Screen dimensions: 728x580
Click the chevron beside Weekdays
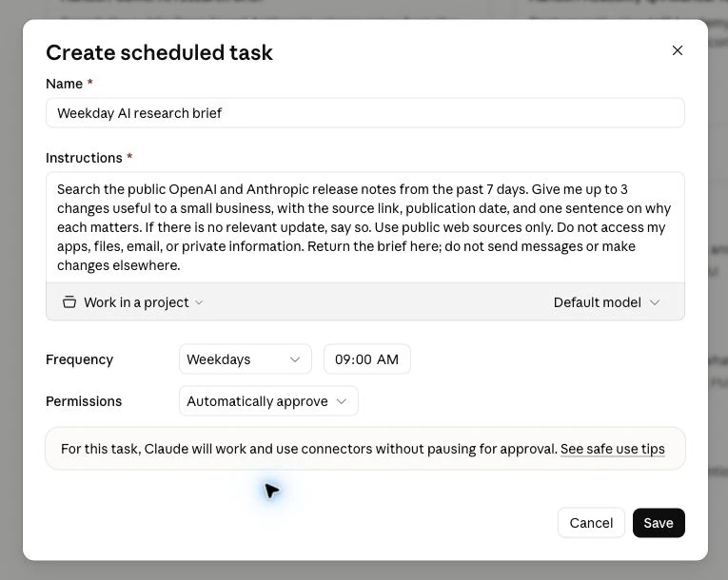tap(295, 359)
